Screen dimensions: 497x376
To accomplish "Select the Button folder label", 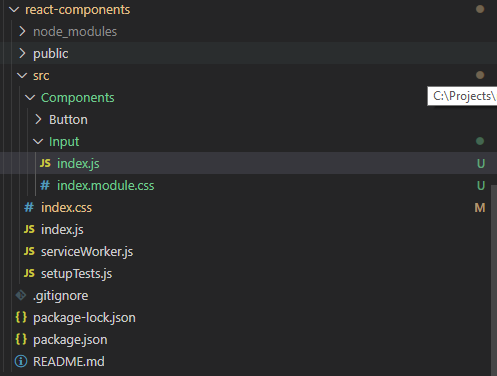I will pyautogui.click(x=68, y=120).
